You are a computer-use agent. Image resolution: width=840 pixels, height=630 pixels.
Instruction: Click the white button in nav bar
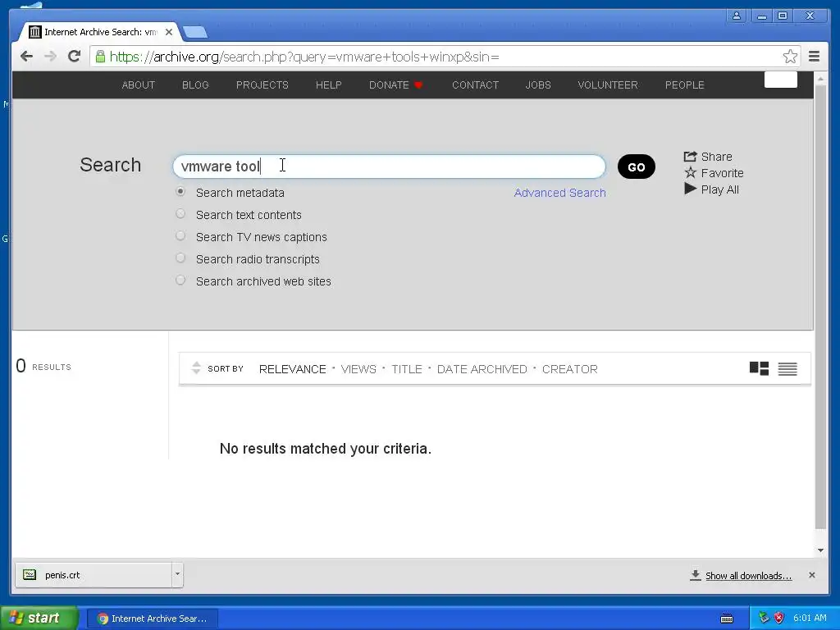tap(781, 80)
